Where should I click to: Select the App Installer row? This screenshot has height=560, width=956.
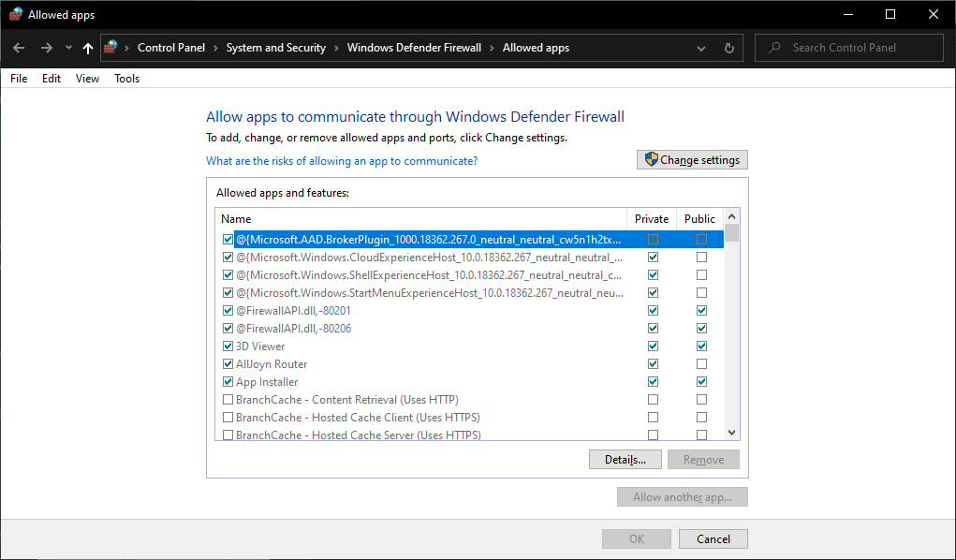(x=469, y=382)
